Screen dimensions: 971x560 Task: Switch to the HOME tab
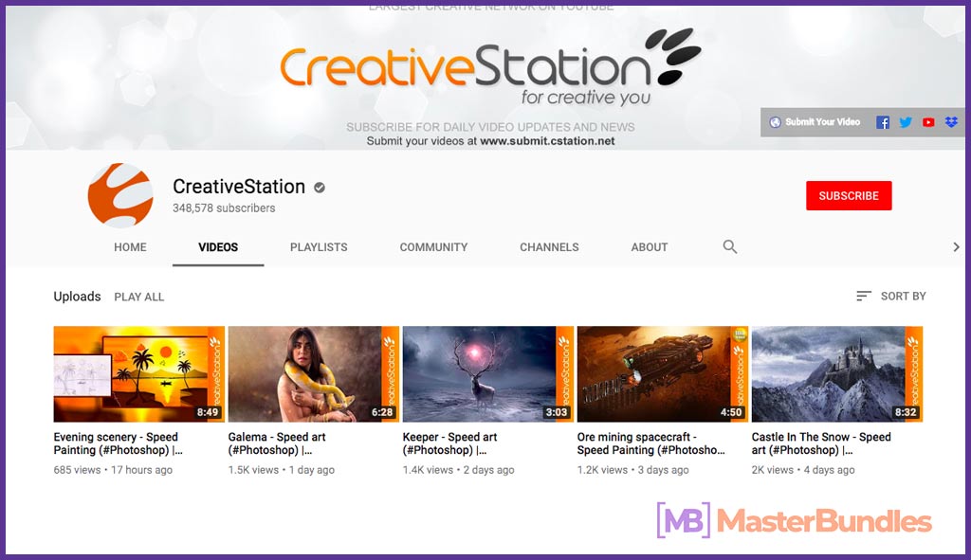coord(130,247)
